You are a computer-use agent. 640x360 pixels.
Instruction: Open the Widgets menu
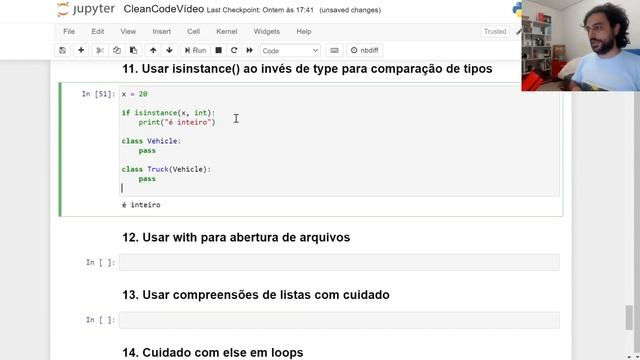tap(267, 31)
